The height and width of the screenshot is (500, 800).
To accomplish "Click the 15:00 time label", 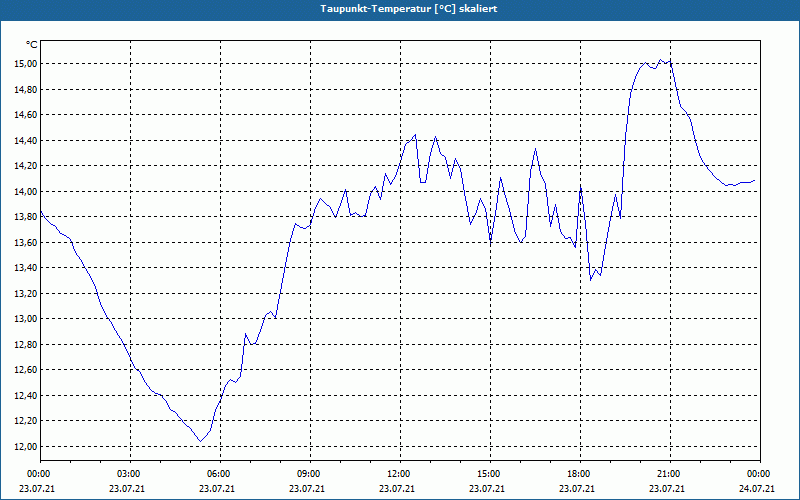I will pyautogui.click(x=487, y=474).
